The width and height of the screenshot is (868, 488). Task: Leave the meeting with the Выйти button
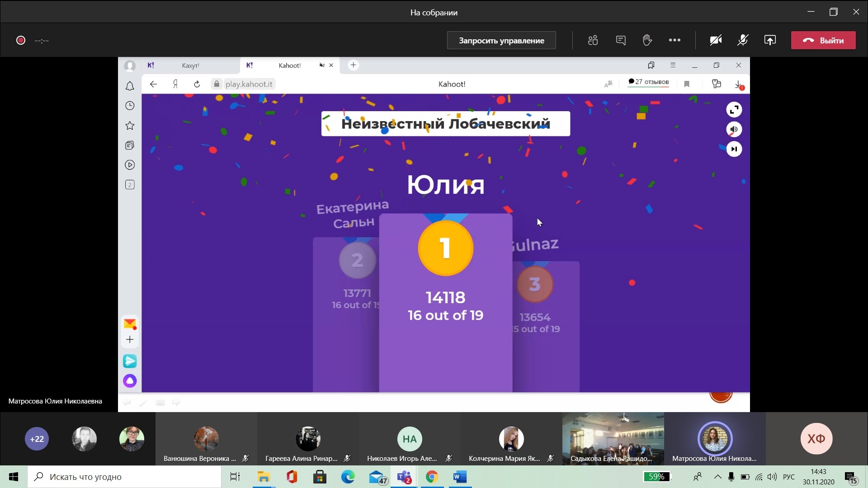tap(823, 40)
